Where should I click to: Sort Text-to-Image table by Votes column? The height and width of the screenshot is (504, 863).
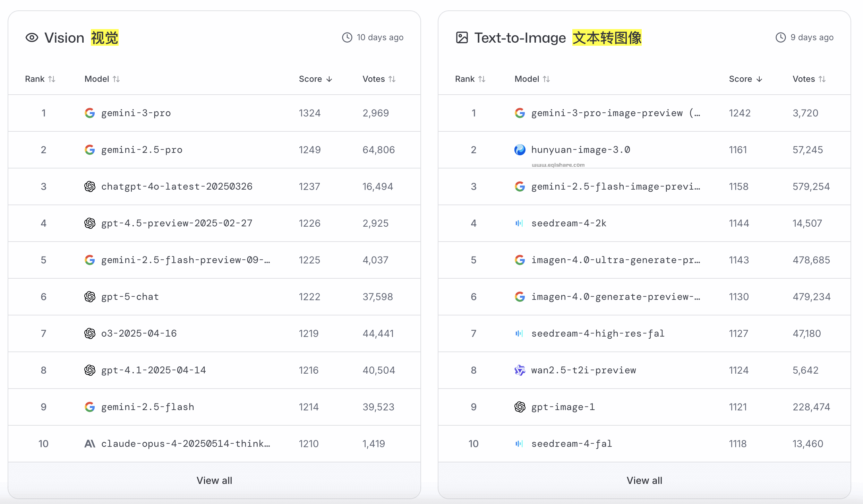(x=809, y=79)
